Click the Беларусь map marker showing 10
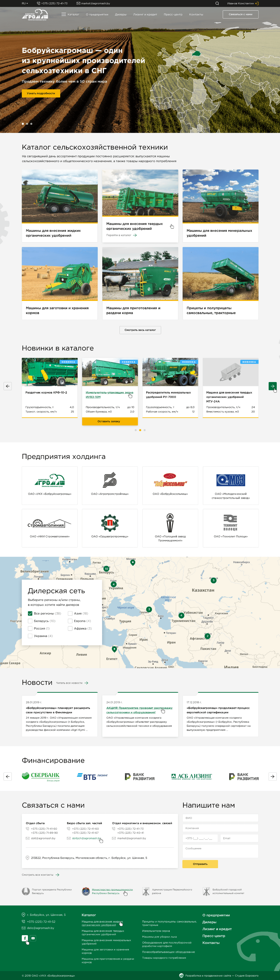 tap(106, 569)
